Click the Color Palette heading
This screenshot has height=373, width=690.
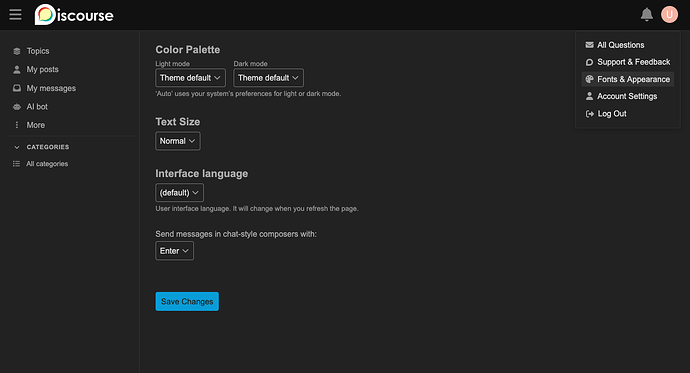(x=187, y=50)
